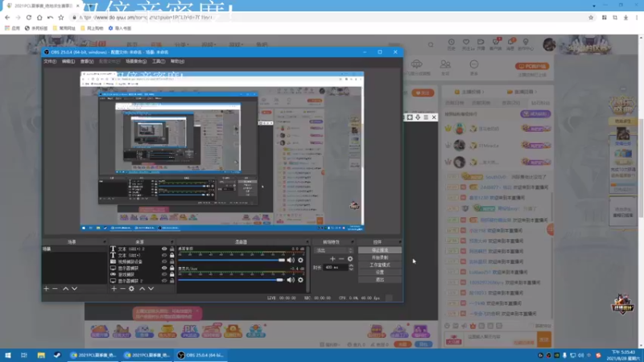Viewport: 644px width, 362px height.
Task: Open OBS View menu
Action: click(x=87, y=61)
